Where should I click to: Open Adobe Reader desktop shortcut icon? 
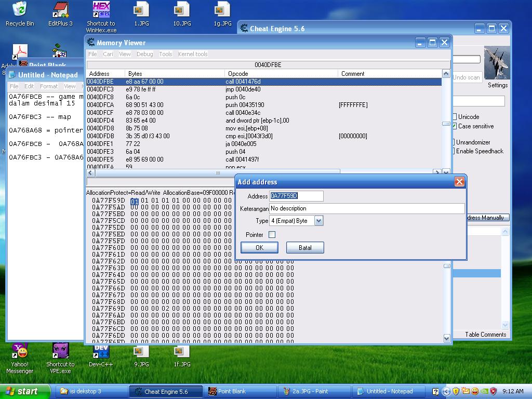(x=20, y=52)
